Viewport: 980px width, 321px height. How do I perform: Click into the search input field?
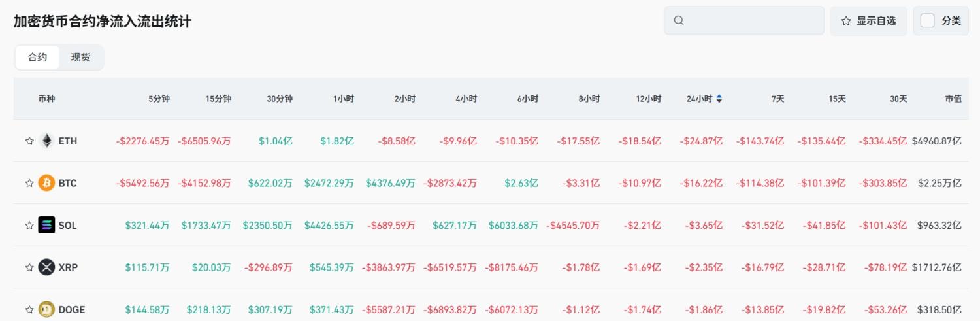(751, 20)
